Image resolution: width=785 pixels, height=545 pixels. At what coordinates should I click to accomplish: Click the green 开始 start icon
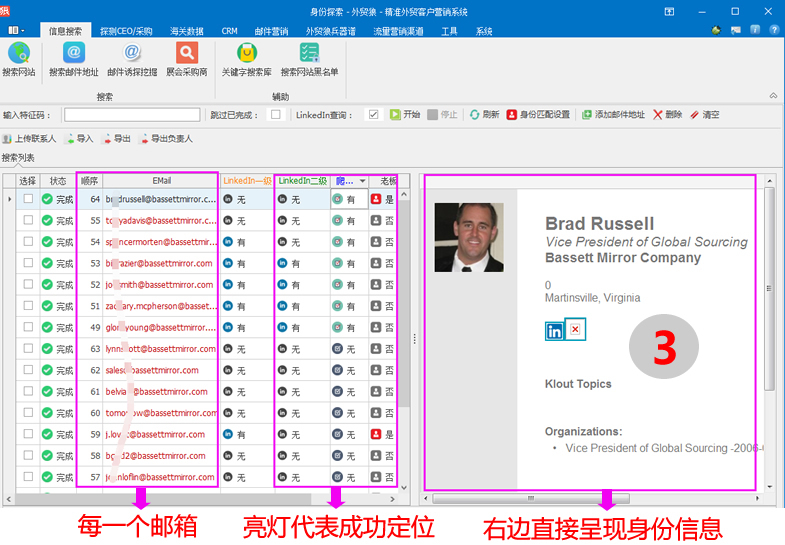click(x=395, y=115)
